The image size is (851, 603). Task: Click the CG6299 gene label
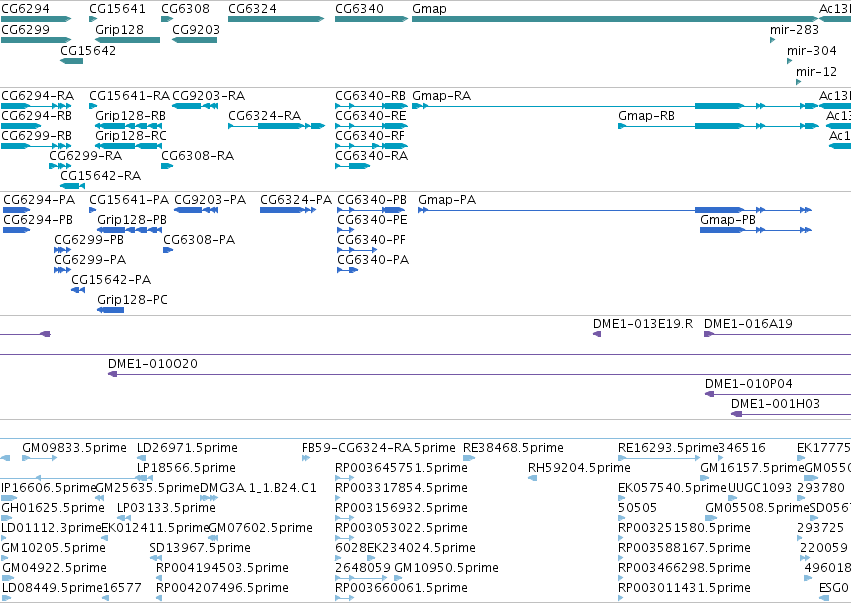26,29
